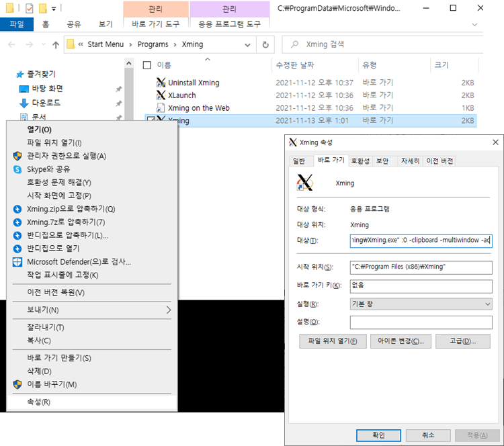This screenshot has width=504, height=446.
Task: Click the properties checkmark icon in title bar
Action: (30, 8)
